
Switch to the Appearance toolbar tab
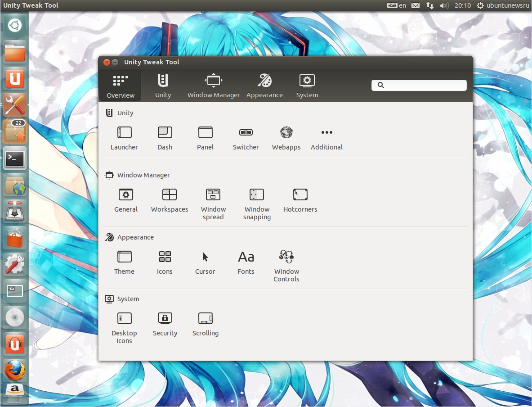[x=264, y=86]
